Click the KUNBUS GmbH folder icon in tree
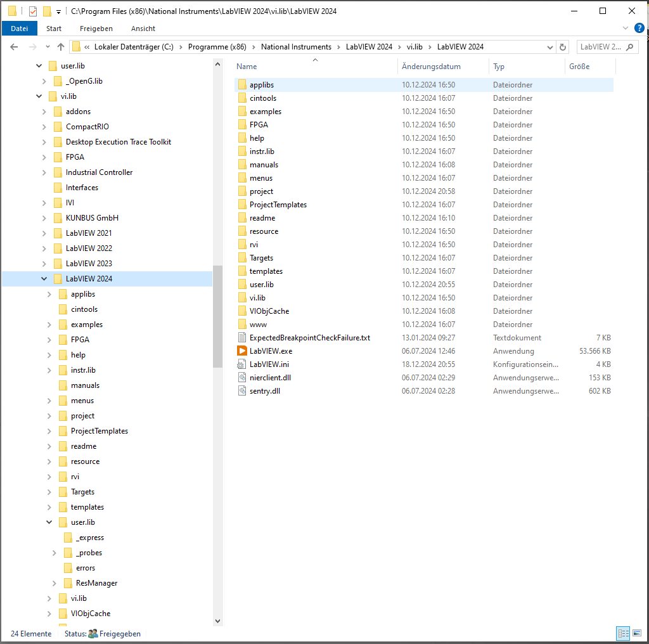The width and height of the screenshot is (649, 644). click(x=58, y=218)
